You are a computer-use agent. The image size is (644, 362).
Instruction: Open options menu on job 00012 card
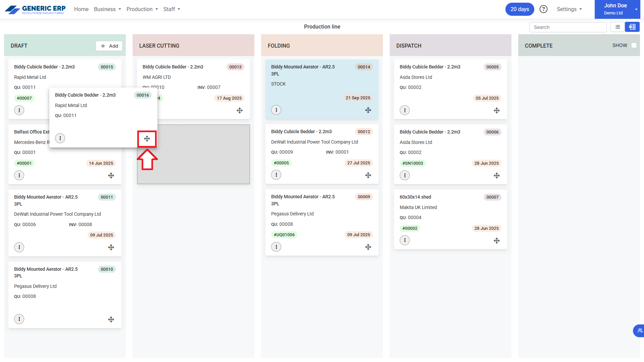276,175
